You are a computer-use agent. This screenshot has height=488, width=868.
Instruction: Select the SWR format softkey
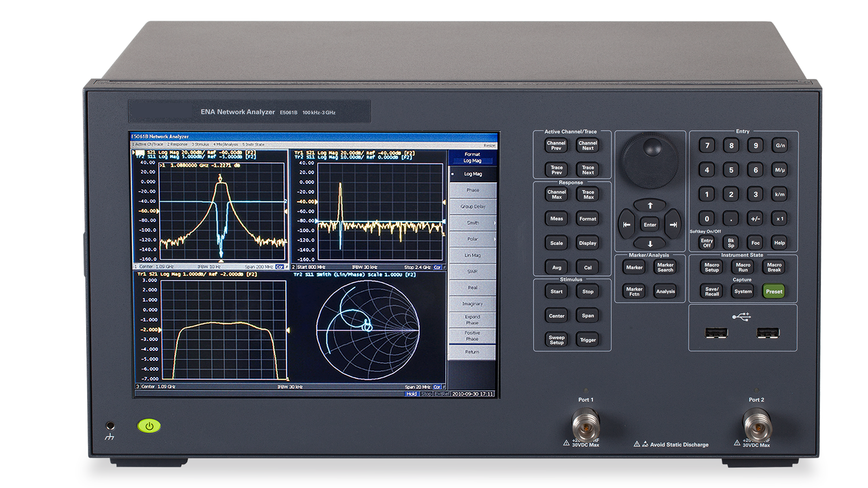click(x=473, y=272)
